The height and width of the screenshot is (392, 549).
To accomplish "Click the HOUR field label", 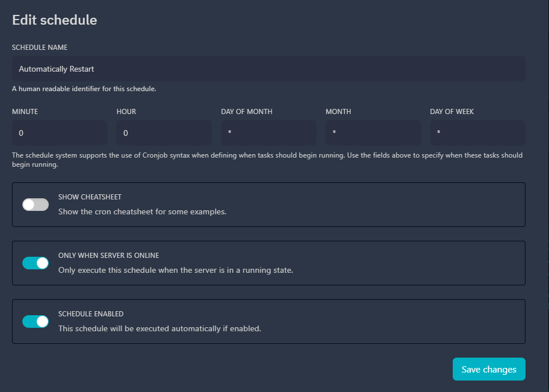I will [126, 112].
